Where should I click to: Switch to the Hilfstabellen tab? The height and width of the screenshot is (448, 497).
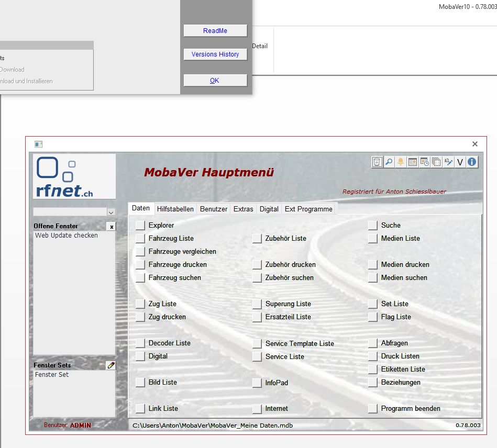175,209
